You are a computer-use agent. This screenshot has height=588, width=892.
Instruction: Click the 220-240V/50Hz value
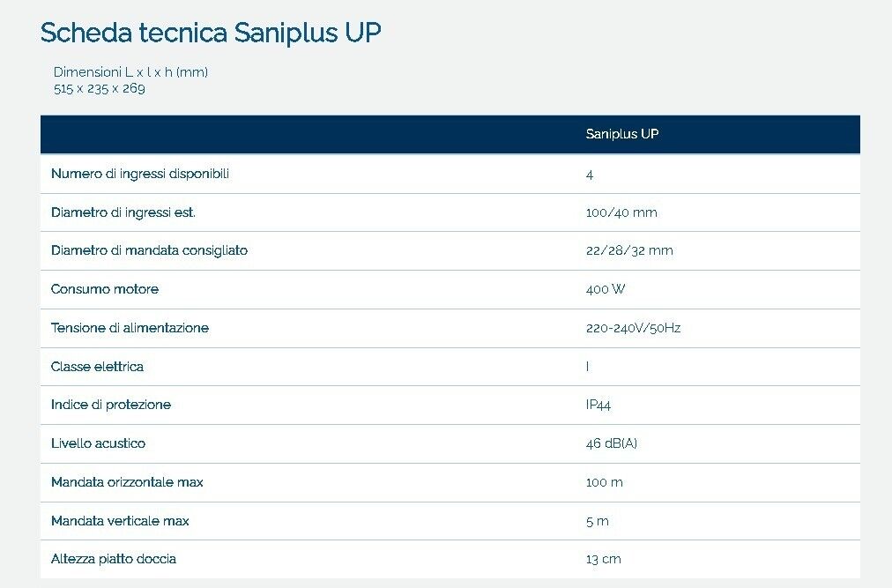(x=633, y=328)
